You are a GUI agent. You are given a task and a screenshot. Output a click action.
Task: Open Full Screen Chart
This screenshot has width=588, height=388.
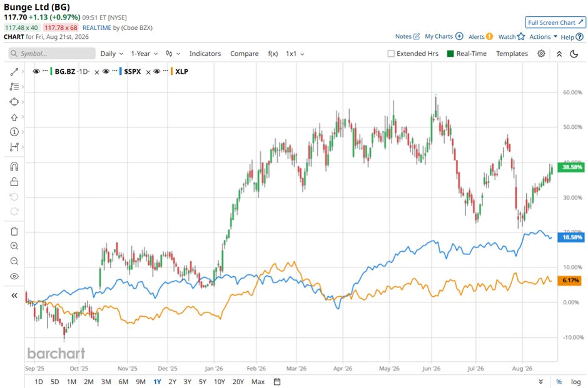[x=555, y=22]
